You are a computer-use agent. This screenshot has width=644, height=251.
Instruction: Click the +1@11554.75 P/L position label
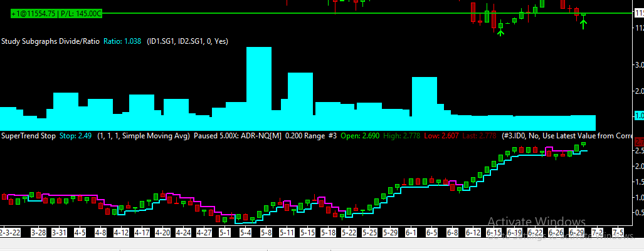click(56, 14)
